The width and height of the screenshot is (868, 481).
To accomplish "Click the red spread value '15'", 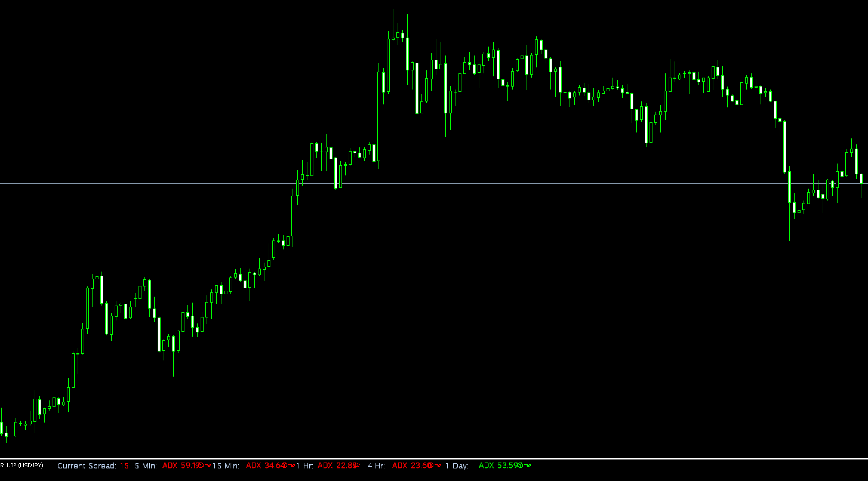I will (x=124, y=466).
